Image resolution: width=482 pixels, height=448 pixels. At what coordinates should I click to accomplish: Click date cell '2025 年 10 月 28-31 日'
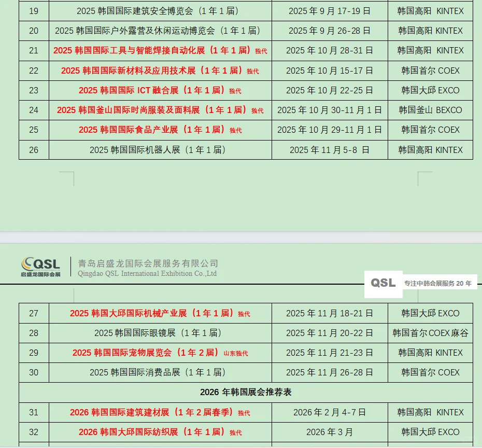pyautogui.click(x=330, y=50)
